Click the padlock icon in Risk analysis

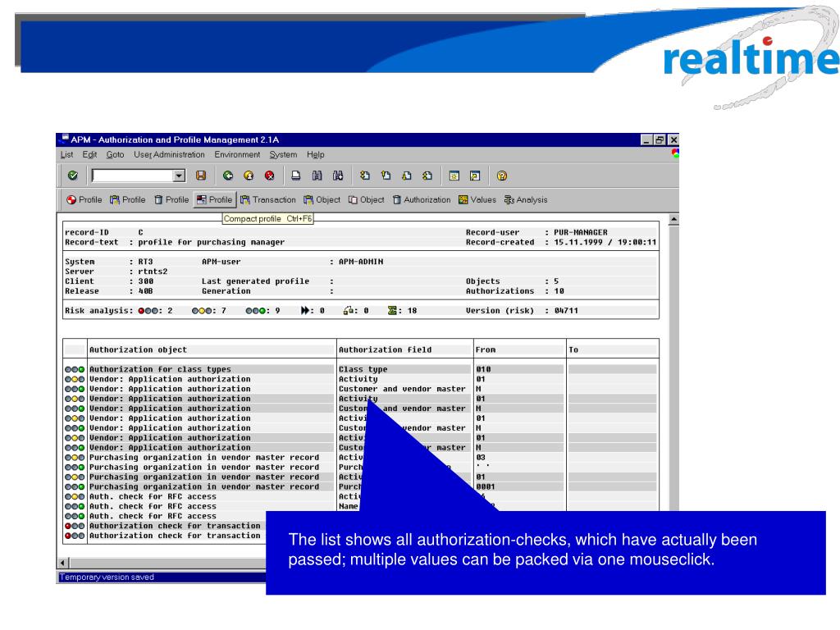tap(348, 311)
